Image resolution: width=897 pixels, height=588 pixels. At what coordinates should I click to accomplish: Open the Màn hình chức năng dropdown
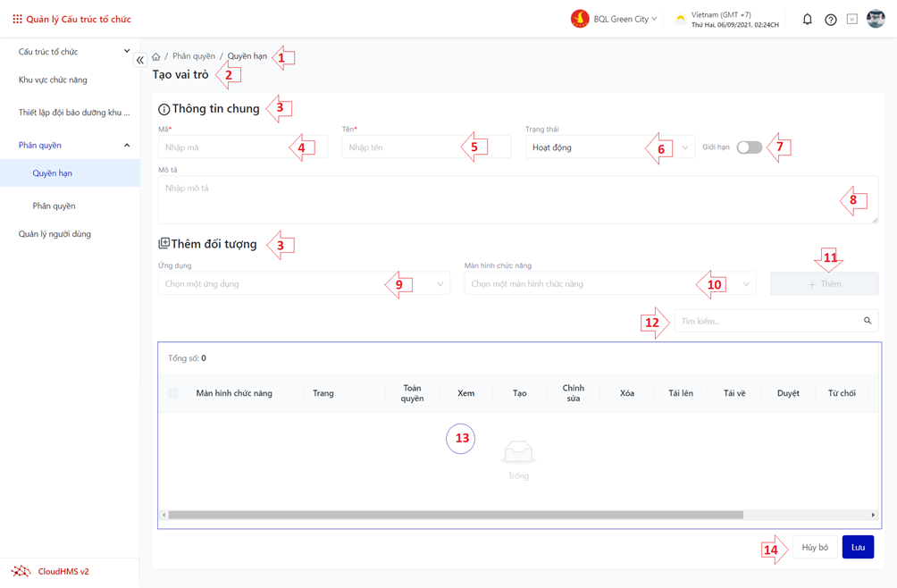click(x=609, y=284)
